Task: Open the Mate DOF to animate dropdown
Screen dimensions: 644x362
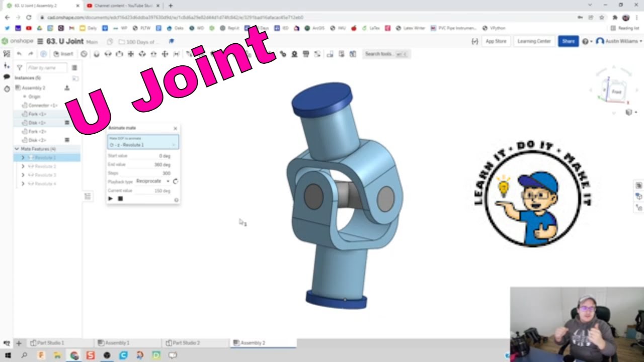Action: pos(143,142)
